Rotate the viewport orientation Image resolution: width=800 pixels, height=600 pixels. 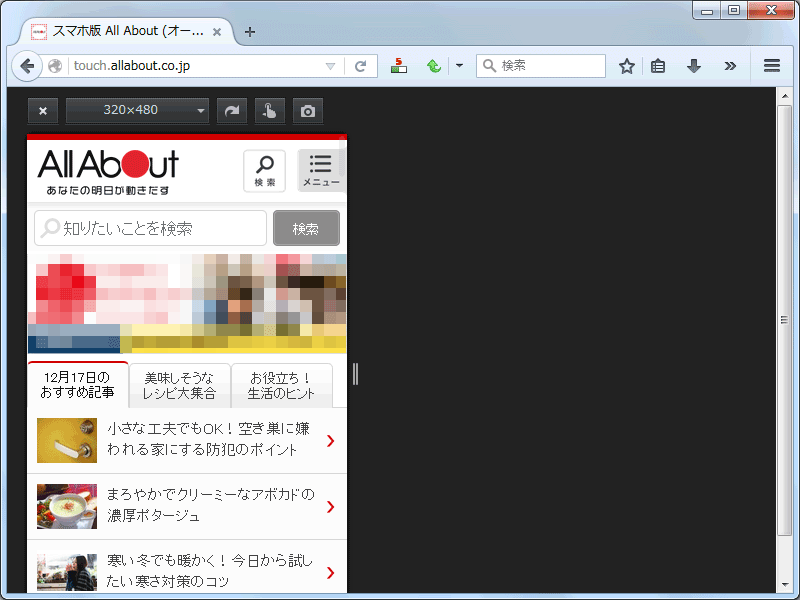pyautogui.click(x=231, y=111)
